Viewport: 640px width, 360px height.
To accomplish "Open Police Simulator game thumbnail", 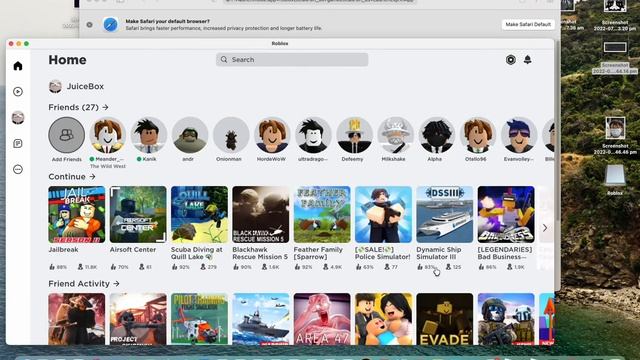I will pos(383,215).
